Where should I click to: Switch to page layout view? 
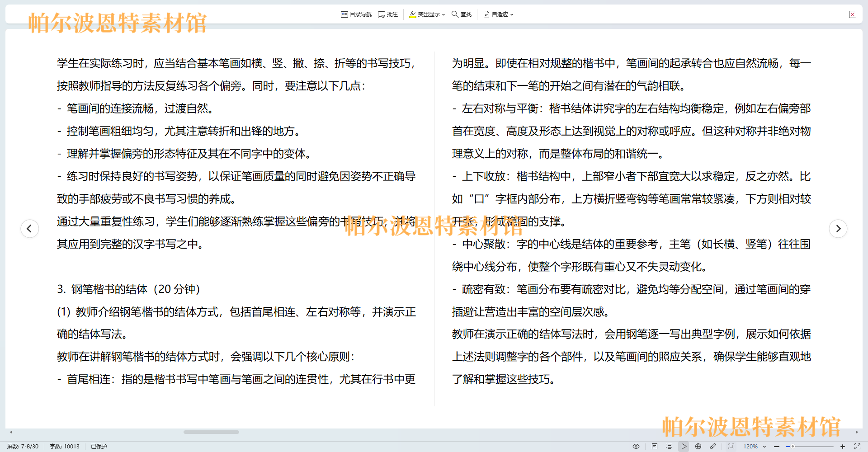point(655,446)
